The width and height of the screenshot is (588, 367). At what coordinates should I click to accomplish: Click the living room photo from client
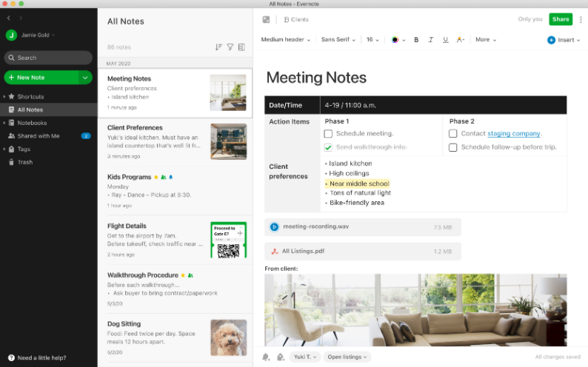pyautogui.click(x=415, y=310)
